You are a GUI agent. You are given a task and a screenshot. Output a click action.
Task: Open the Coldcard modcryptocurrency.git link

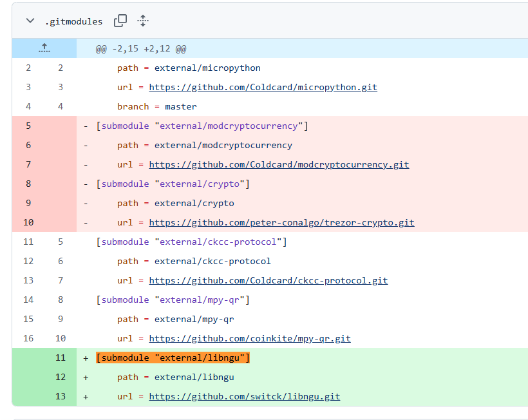279,165
